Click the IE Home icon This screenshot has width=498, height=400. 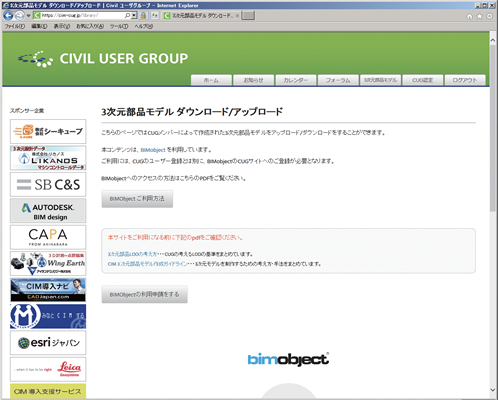pyautogui.click(x=469, y=16)
